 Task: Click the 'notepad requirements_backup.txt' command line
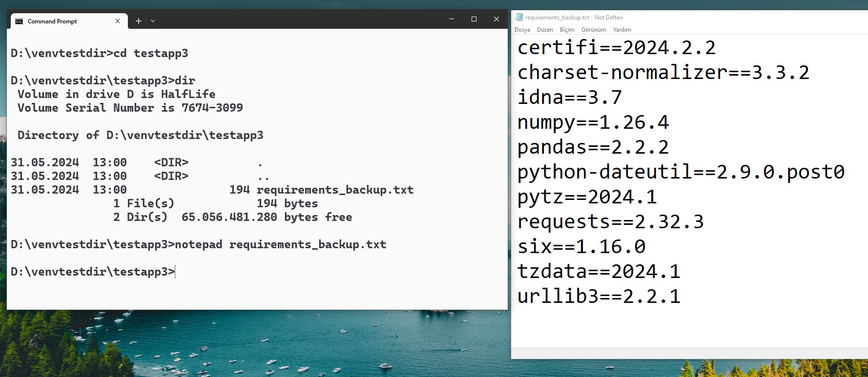click(x=199, y=244)
